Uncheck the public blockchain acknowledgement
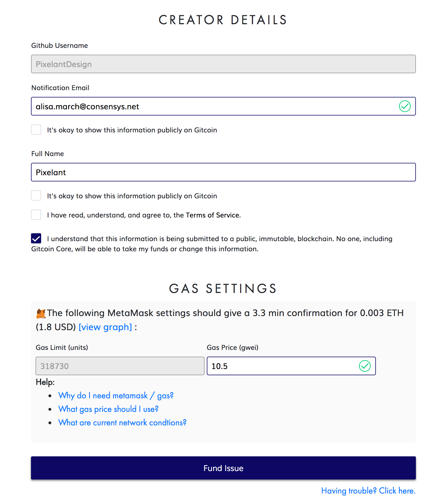Viewport: 448px width, 502px height. [x=36, y=238]
